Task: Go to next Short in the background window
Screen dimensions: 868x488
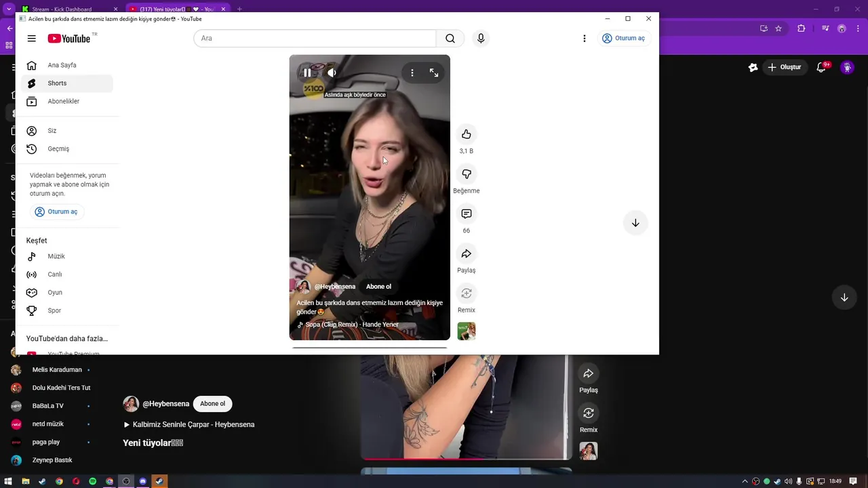Action: pyautogui.click(x=844, y=298)
